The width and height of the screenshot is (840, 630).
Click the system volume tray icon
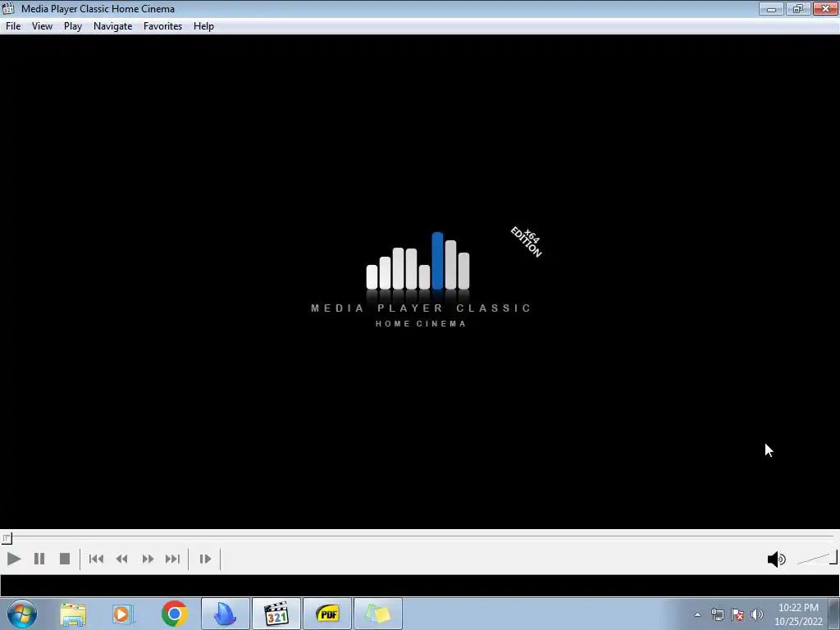point(757,614)
